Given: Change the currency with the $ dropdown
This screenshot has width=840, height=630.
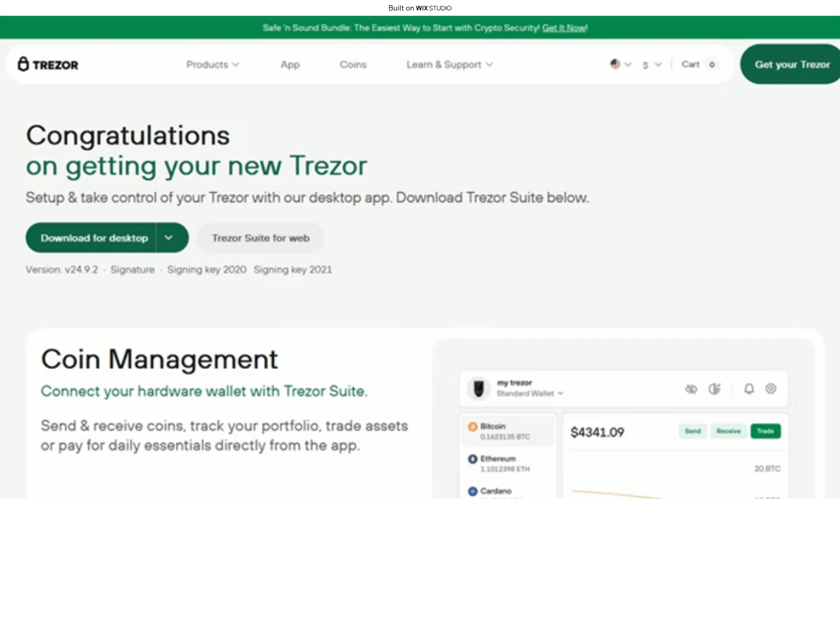Looking at the screenshot, I should coord(652,65).
